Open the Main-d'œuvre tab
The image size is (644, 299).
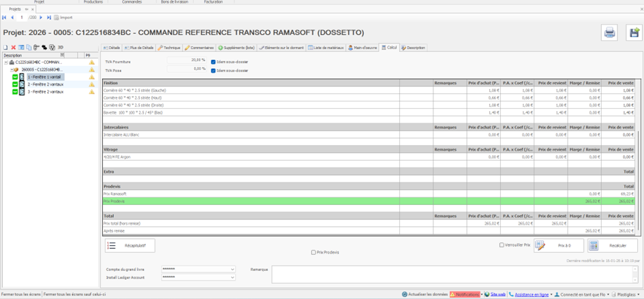[363, 48]
